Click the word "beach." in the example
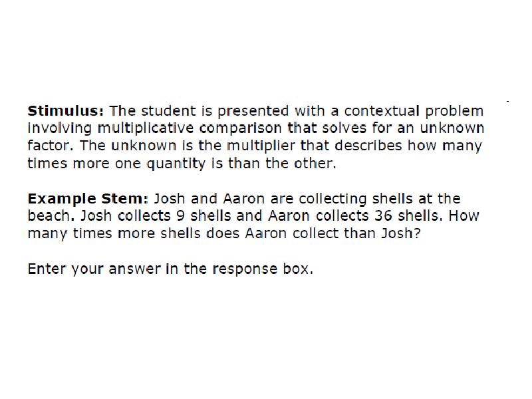The image size is (532, 399). pyautogui.click(x=51, y=215)
